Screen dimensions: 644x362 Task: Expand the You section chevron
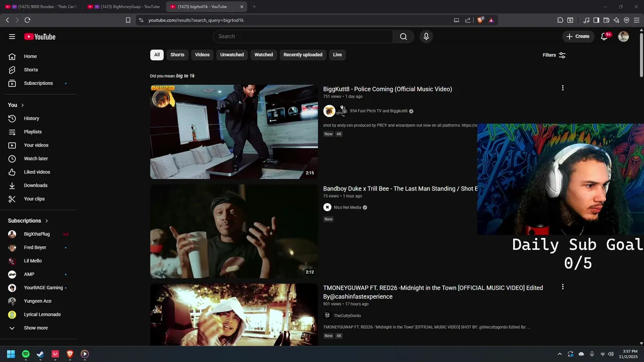coord(22,105)
